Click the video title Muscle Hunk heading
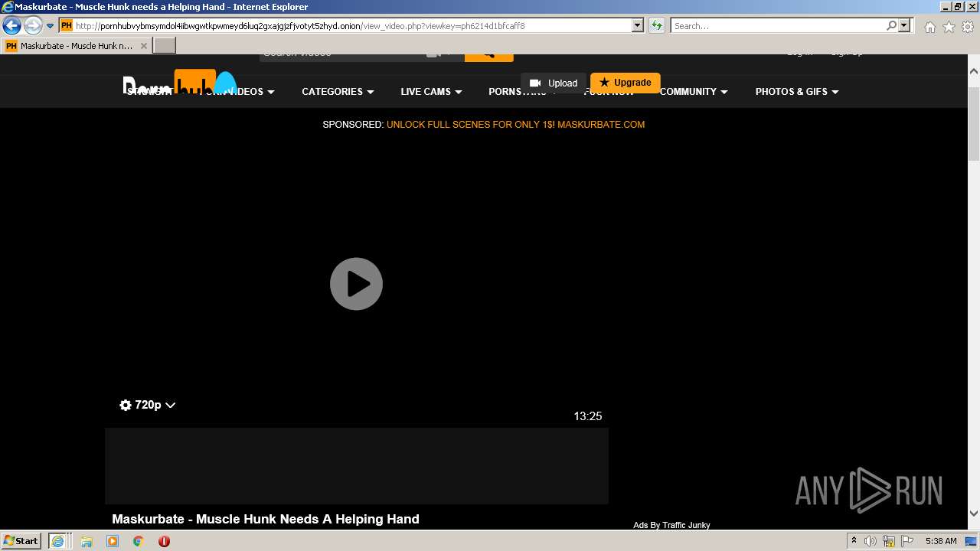This screenshot has width=980, height=551. pos(266,519)
